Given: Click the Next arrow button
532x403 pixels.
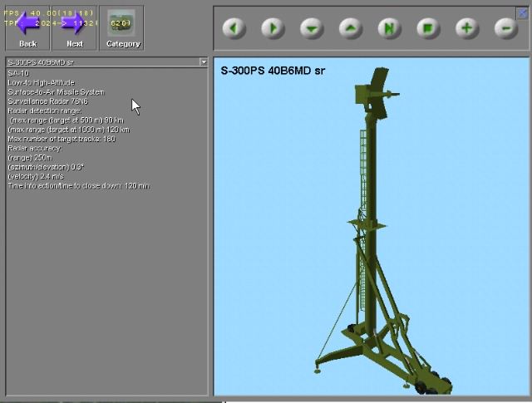Looking at the screenshot, I should (75, 27).
